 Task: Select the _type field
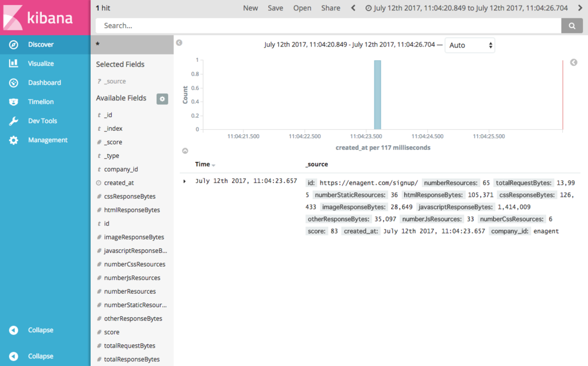(111, 156)
